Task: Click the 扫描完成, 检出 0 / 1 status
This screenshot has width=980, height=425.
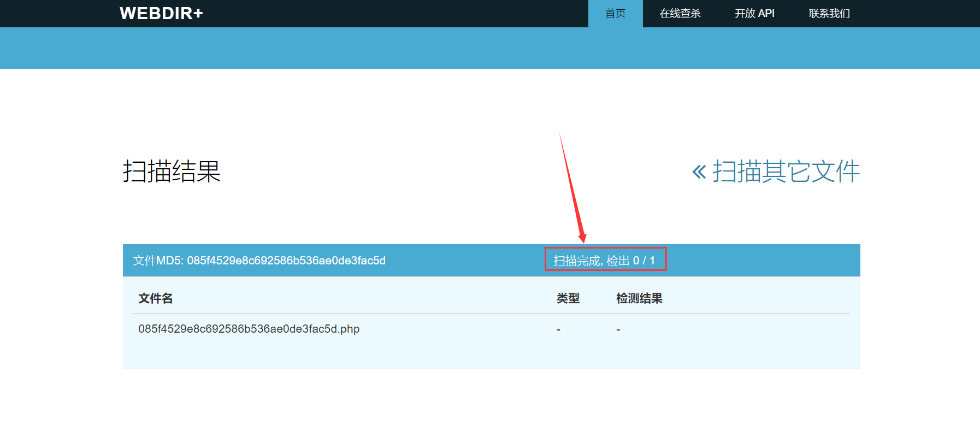Action: click(x=604, y=261)
